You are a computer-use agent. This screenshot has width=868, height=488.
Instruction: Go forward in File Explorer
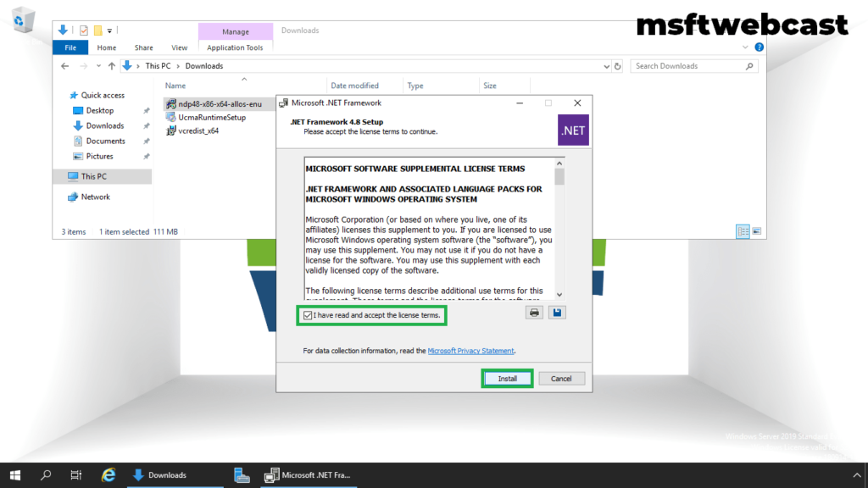point(83,66)
